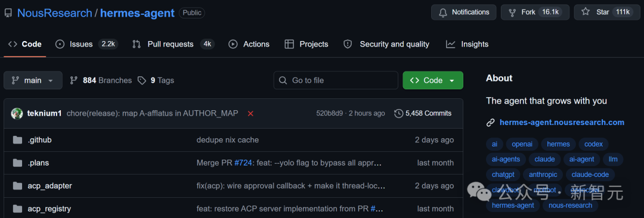Click the tag icon next to 9 Tags
This screenshot has width=644, height=218.
tap(142, 80)
